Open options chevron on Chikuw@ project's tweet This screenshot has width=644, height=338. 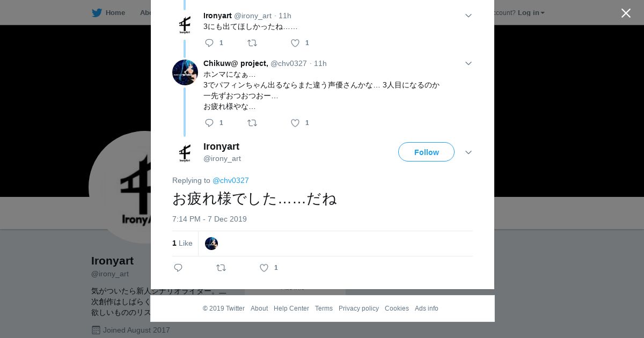(x=469, y=63)
